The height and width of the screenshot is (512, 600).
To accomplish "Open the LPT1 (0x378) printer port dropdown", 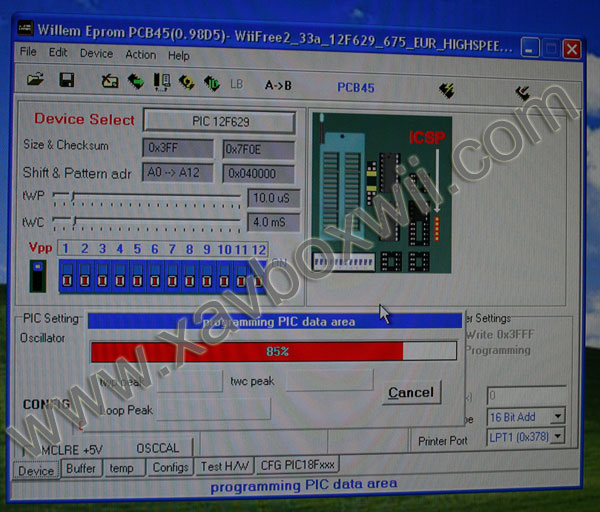I will tap(558, 436).
